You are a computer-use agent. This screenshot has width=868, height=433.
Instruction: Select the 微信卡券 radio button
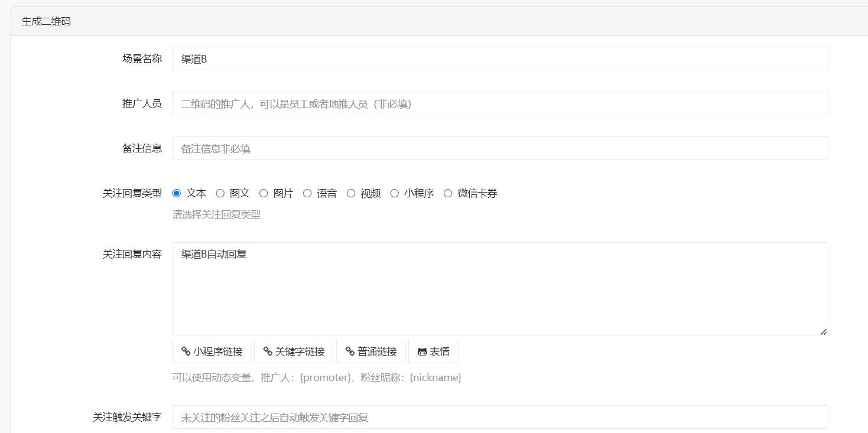click(x=448, y=193)
